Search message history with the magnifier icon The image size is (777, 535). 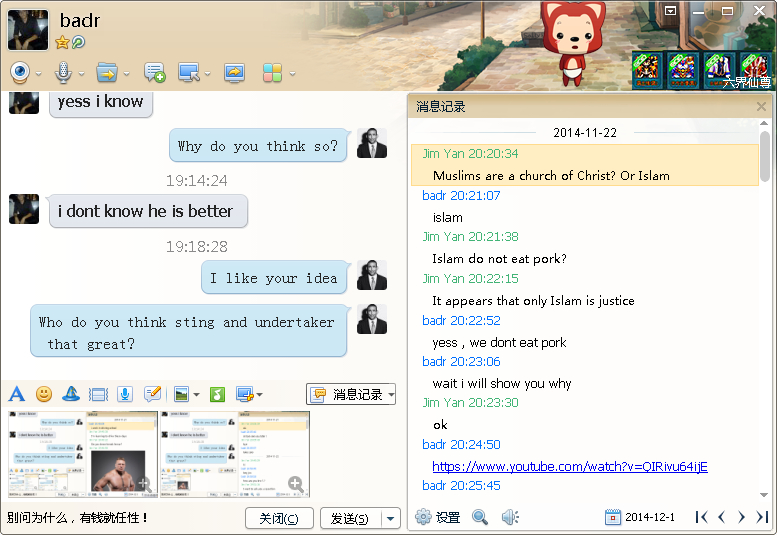(480, 517)
